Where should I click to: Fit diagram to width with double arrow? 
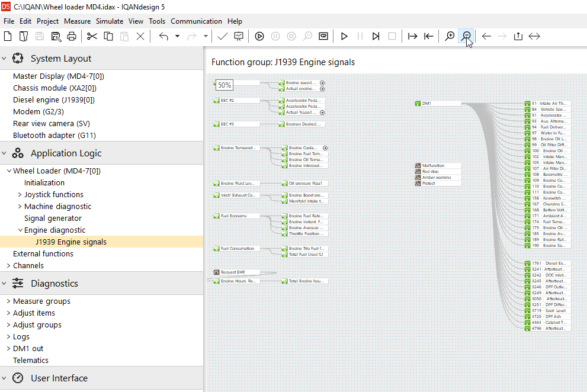(534, 36)
